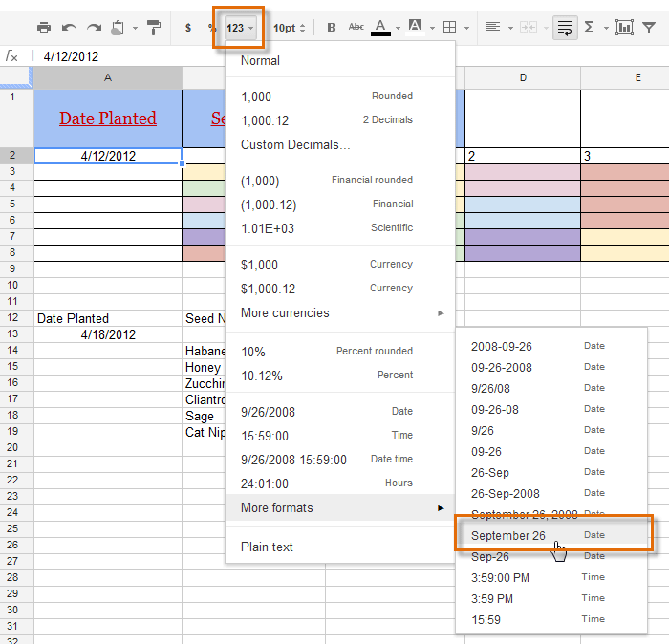Toggle strikethrough Abc icon
This screenshot has height=644, width=669.
(356, 28)
